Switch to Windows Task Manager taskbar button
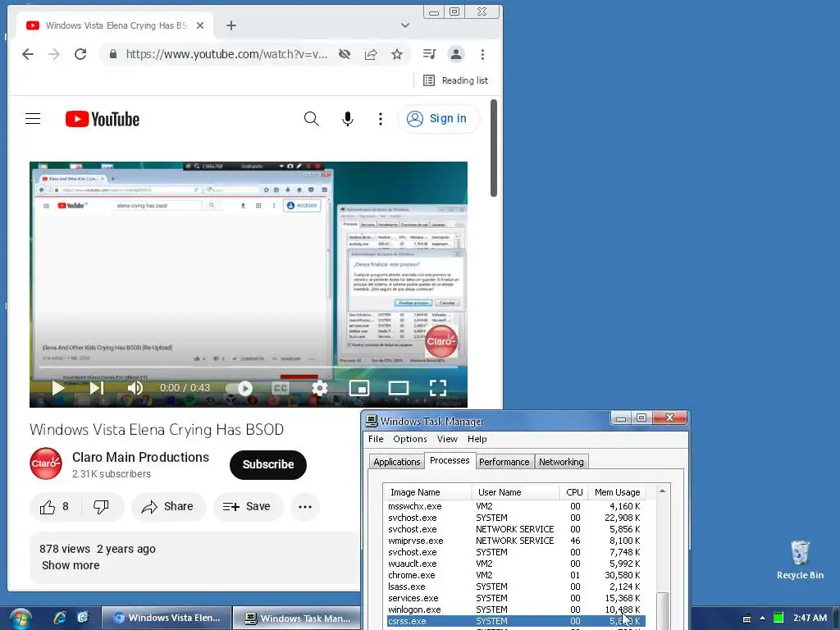This screenshot has height=630, width=840. point(296,619)
